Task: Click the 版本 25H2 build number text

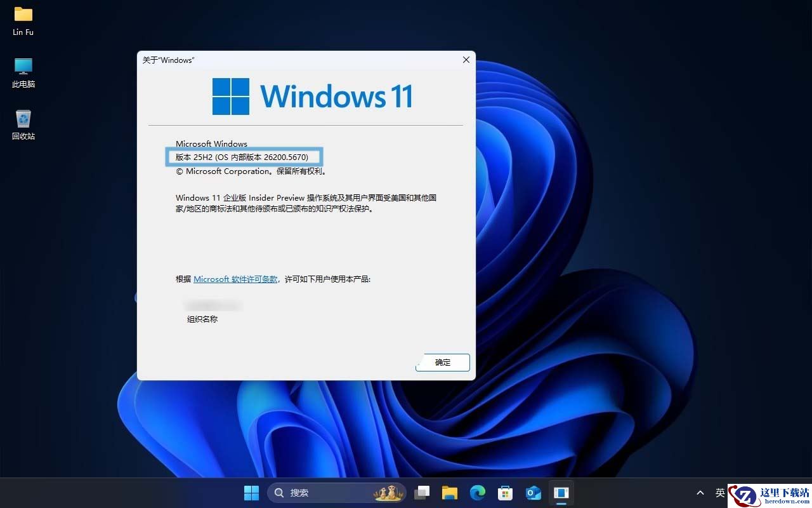Action: click(x=242, y=157)
